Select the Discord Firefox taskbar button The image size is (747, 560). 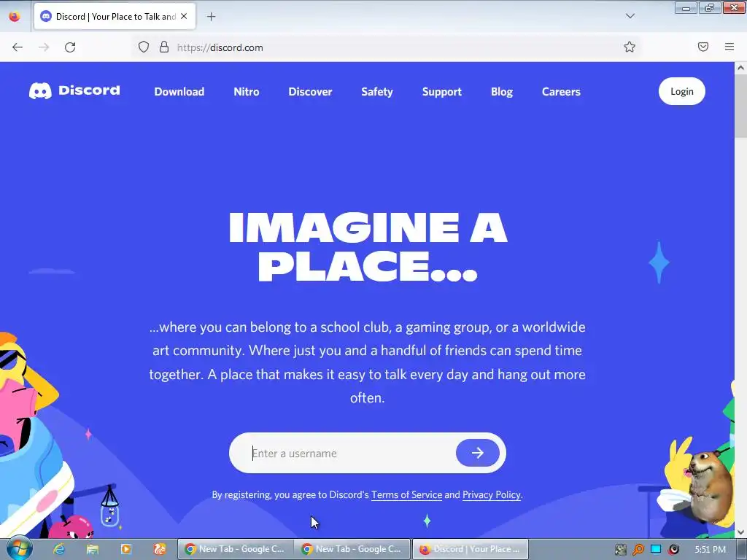[470, 549]
